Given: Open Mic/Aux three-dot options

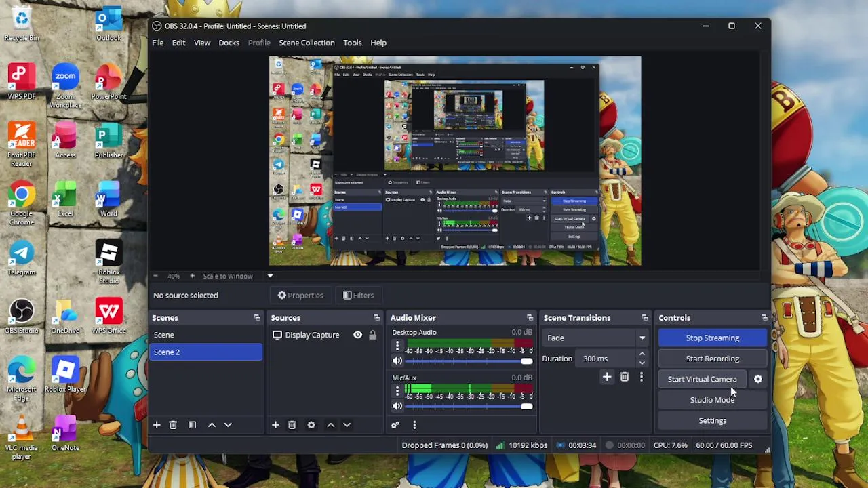Looking at the screenshot, I should pos(397,391).
